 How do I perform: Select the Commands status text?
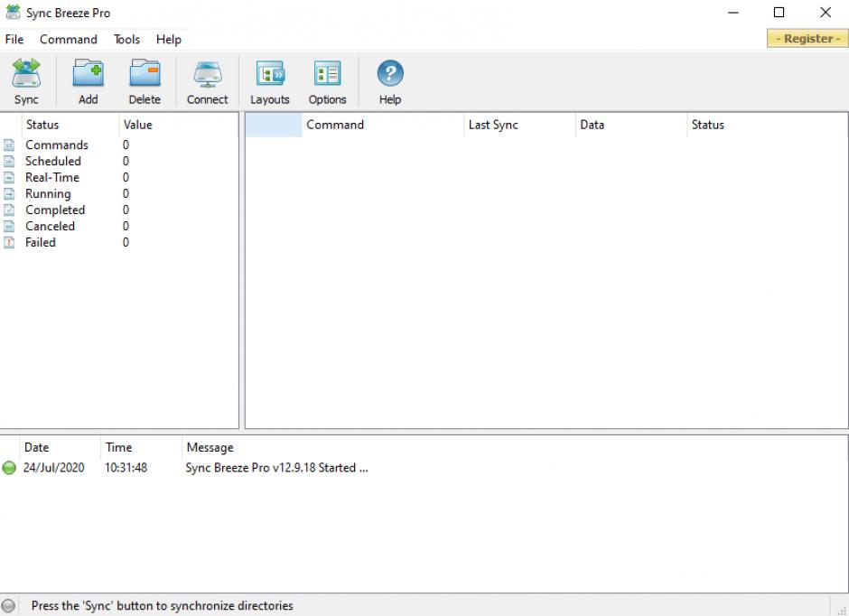pos(56,145)
